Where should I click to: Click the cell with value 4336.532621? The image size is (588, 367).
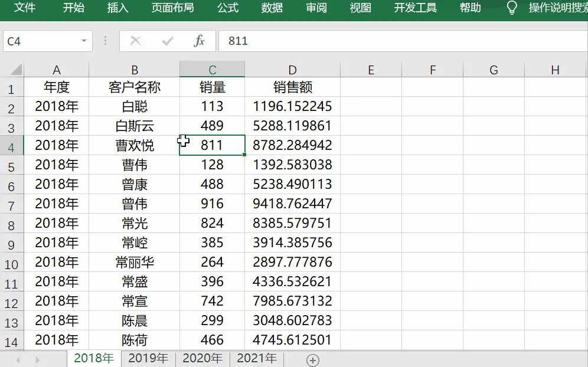point(292,282)
